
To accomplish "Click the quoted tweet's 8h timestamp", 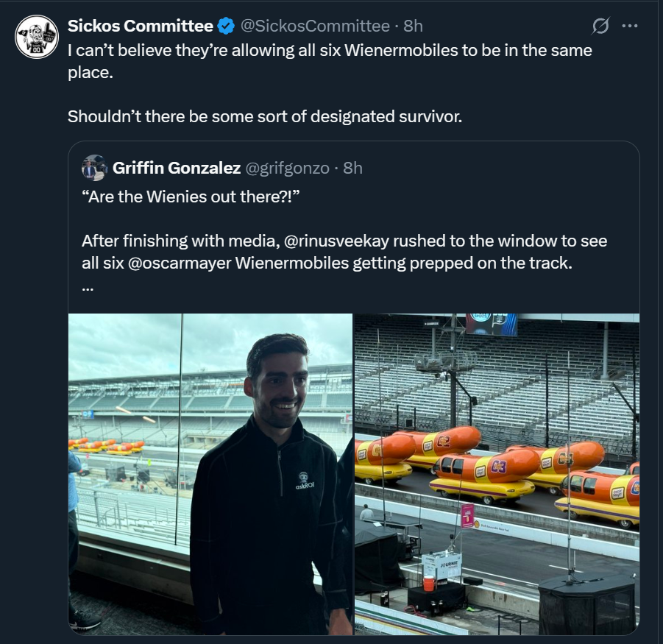I will coord(353,168).
